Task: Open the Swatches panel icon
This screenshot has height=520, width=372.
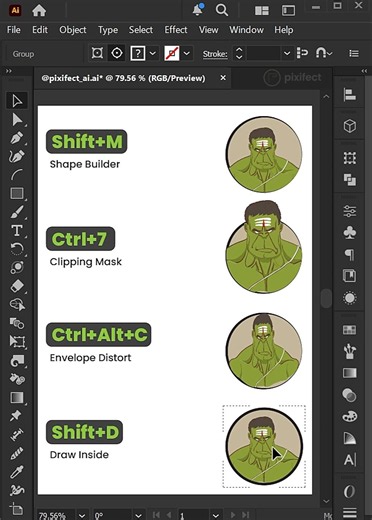Action: click(x=350, y=330)
